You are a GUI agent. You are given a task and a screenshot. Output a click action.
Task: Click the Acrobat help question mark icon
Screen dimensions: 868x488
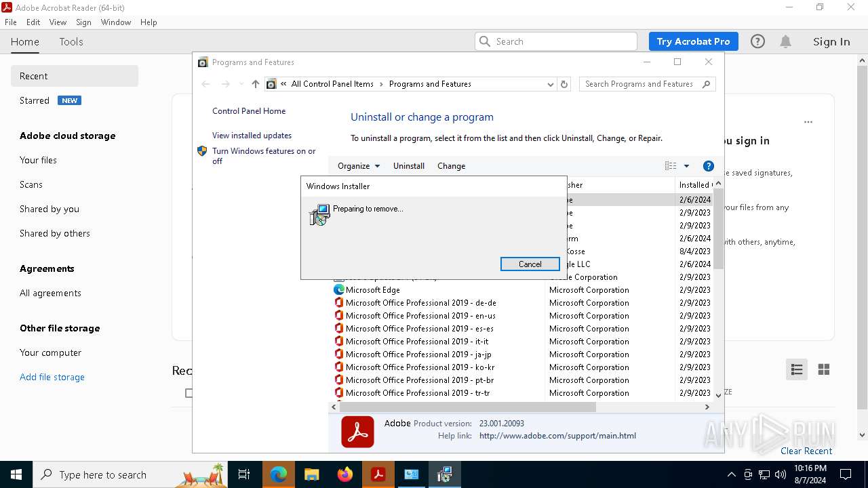pos(757,41)
